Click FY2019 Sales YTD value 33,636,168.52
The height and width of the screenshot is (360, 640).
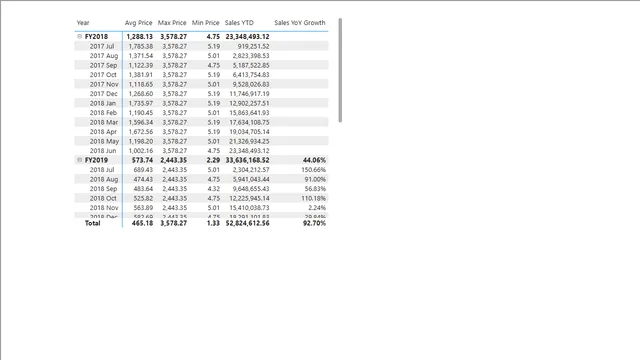point(247,160)
